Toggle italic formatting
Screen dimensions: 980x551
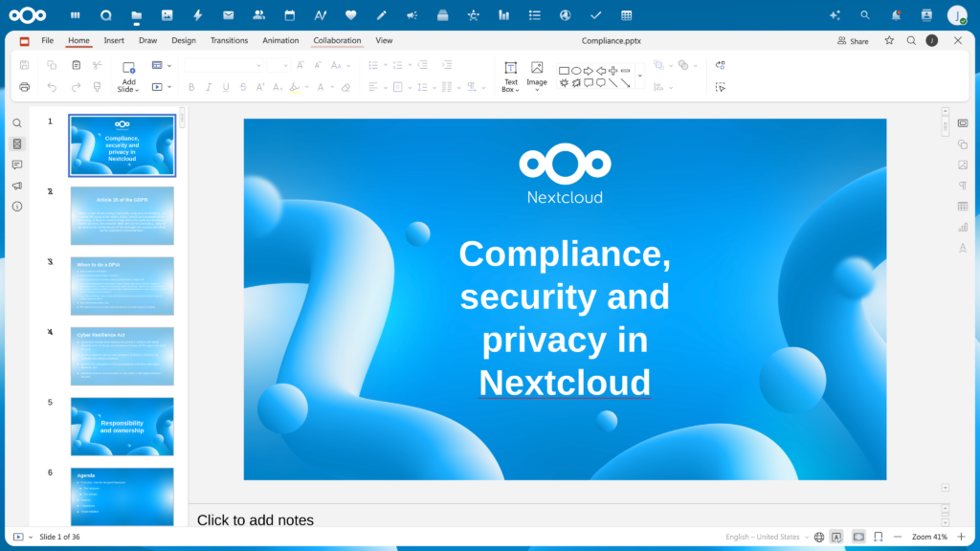[208, 86]
